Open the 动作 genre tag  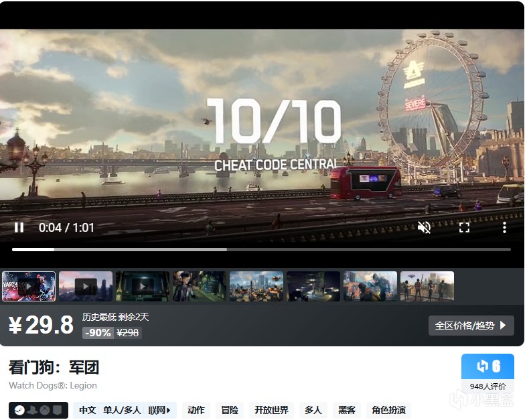196,410
